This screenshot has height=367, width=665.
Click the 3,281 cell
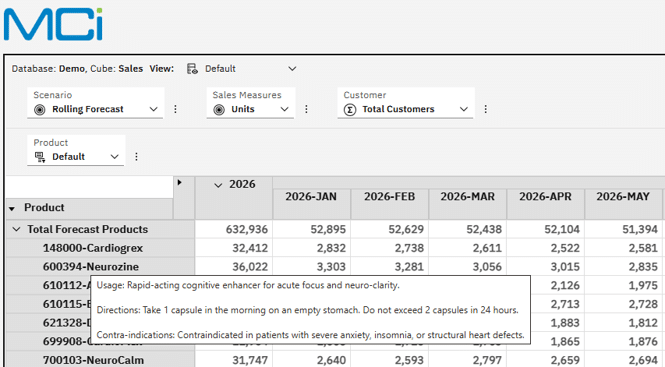[390, 266]
